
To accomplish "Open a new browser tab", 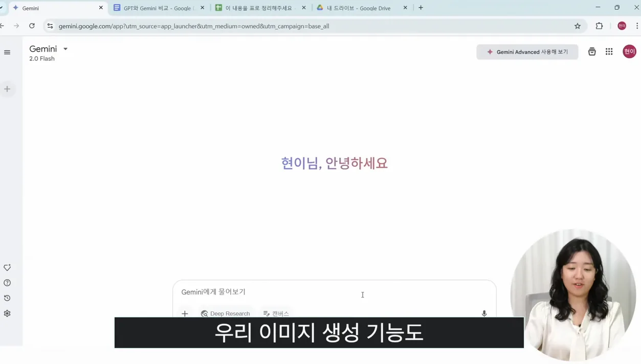I will pyautogui.click(x=421, y=8).
